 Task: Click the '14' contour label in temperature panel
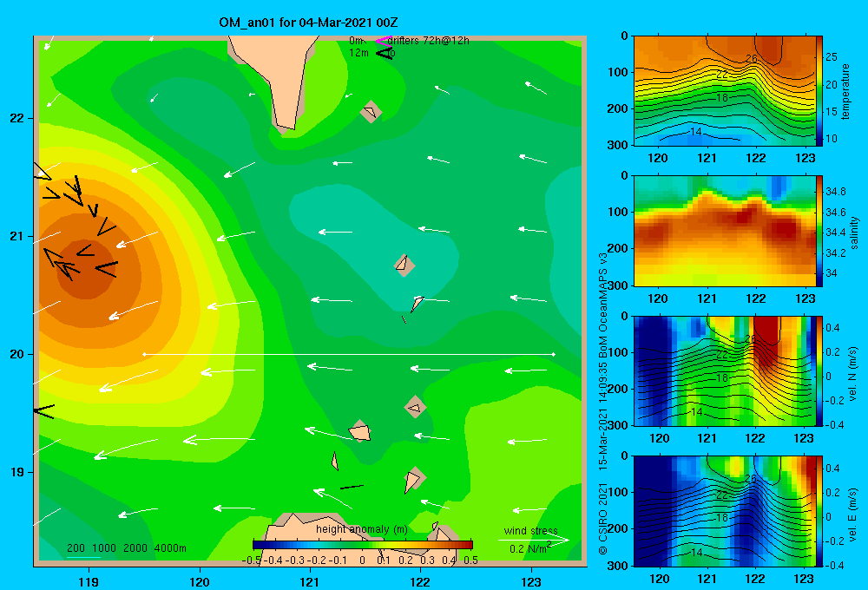click(x=696, y=132)
